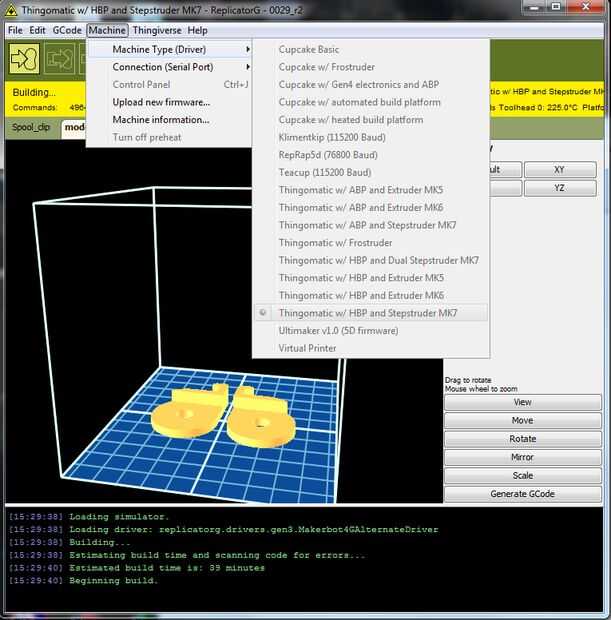Select Thingomatic w/ HBP and Dual Stepstruder MK7
The height and width of the screenshot is (620, 611).
pyautogui.click(x=371, y=260)
